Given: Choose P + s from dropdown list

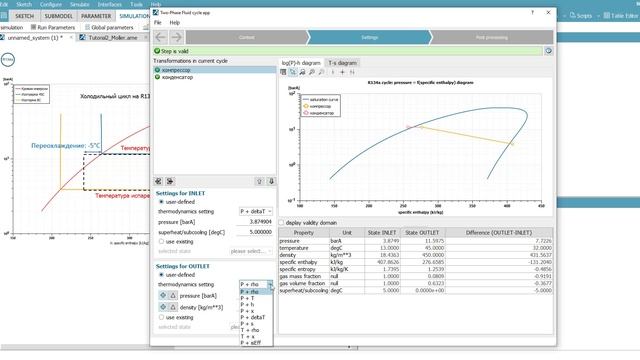Looking at the screenshot, I should click(256, 324).
